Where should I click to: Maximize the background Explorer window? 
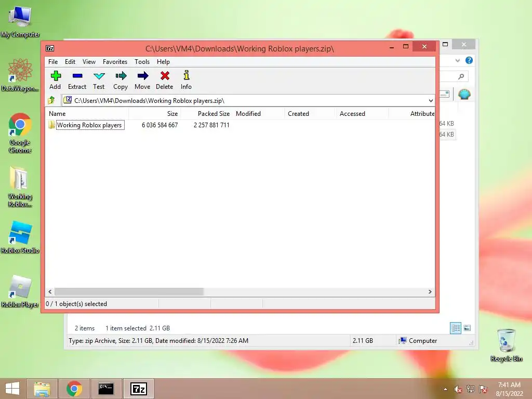[445, 44]
